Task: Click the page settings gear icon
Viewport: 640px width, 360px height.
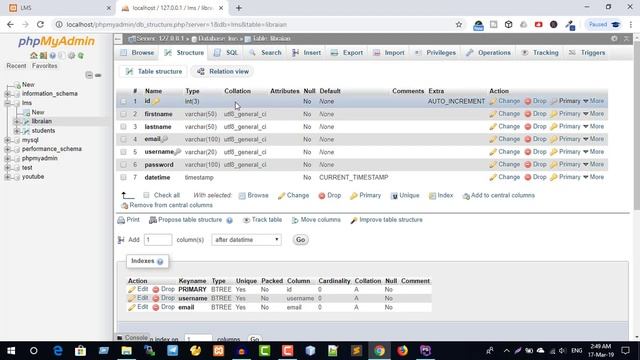Action: (x=614, y=38)
